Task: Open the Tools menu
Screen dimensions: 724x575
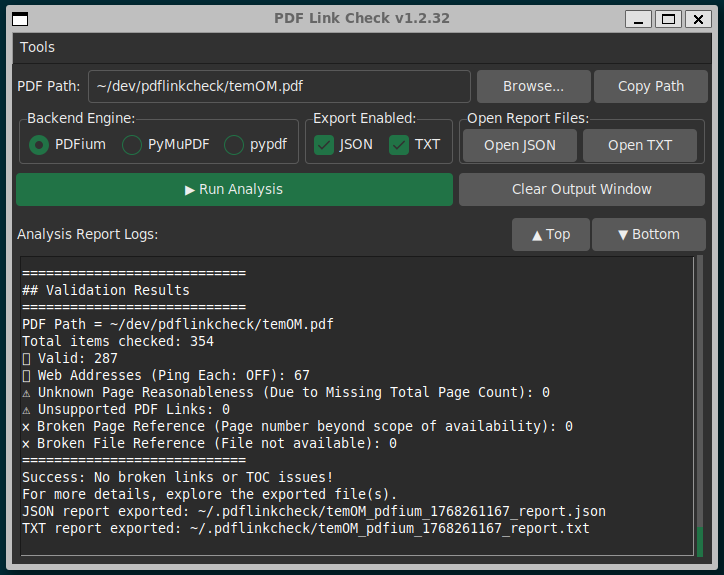Action: [37, 47]
